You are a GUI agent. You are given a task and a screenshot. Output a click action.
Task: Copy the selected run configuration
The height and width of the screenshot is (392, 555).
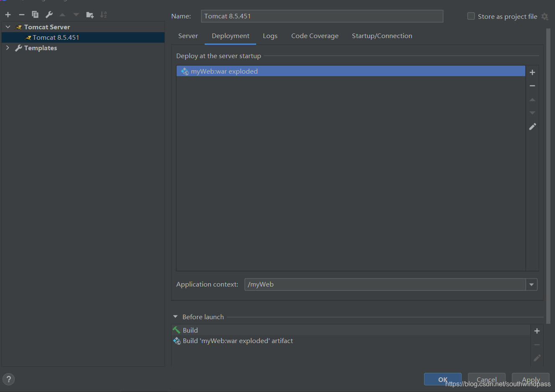click(35, 15)
